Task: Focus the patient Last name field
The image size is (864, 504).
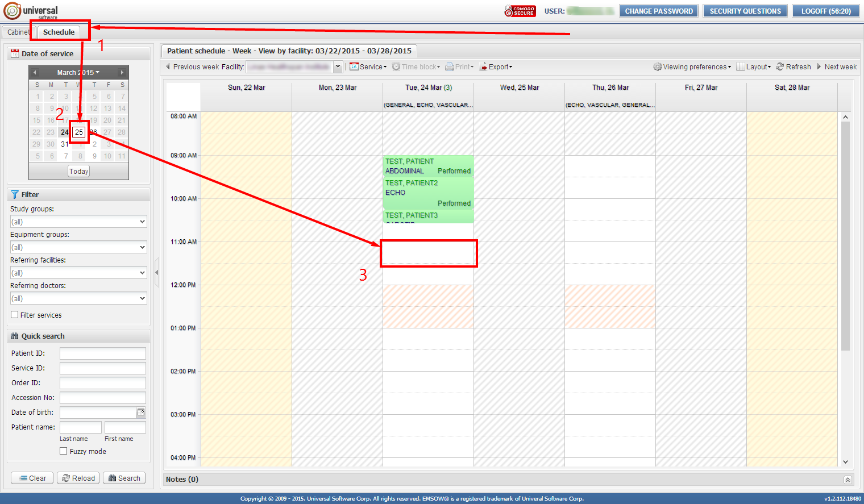Action: (81, 427)
